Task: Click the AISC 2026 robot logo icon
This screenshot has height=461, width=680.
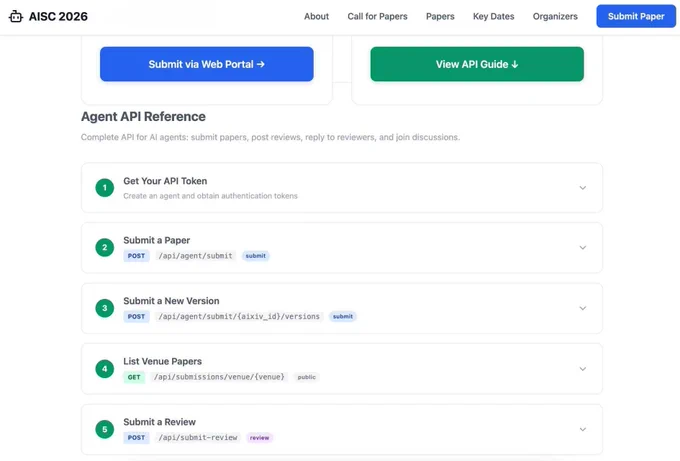Action: click(16, 16)
